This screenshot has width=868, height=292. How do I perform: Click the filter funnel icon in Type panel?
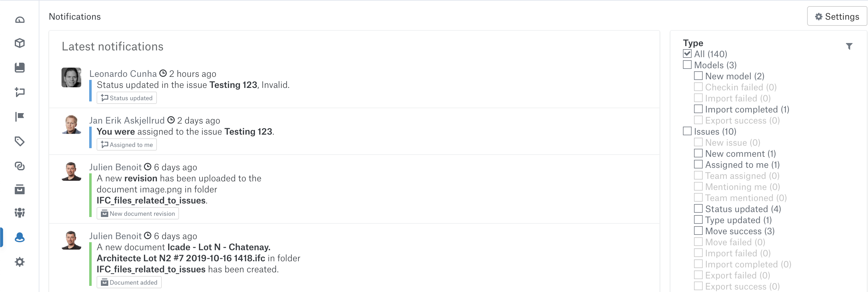point(849,46)
